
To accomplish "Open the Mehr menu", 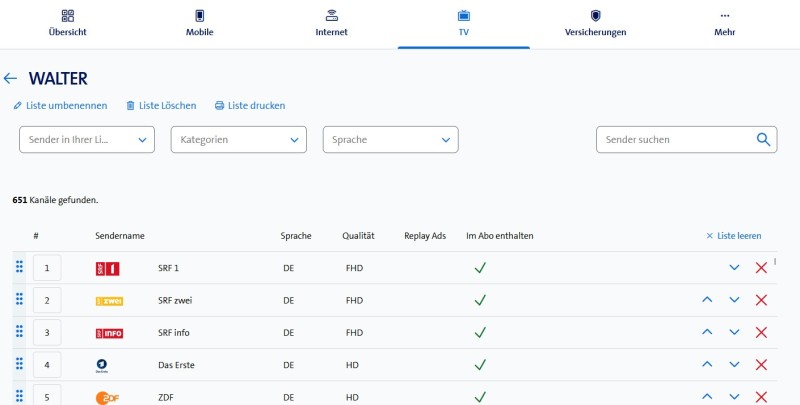I will pyautogui.click(x=725, y=23).
